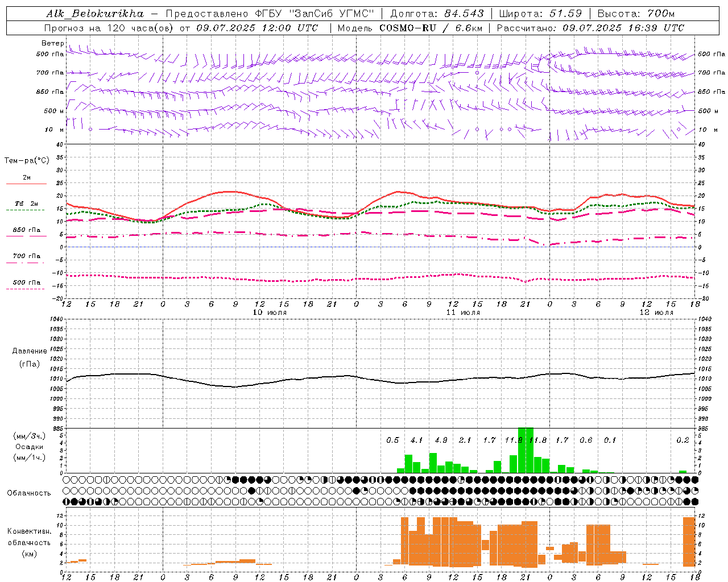Screen dimensions: 728x582
Task: Click the "Ветер" wind panel label
Action: pyautogui.click(x=52, y=43)
